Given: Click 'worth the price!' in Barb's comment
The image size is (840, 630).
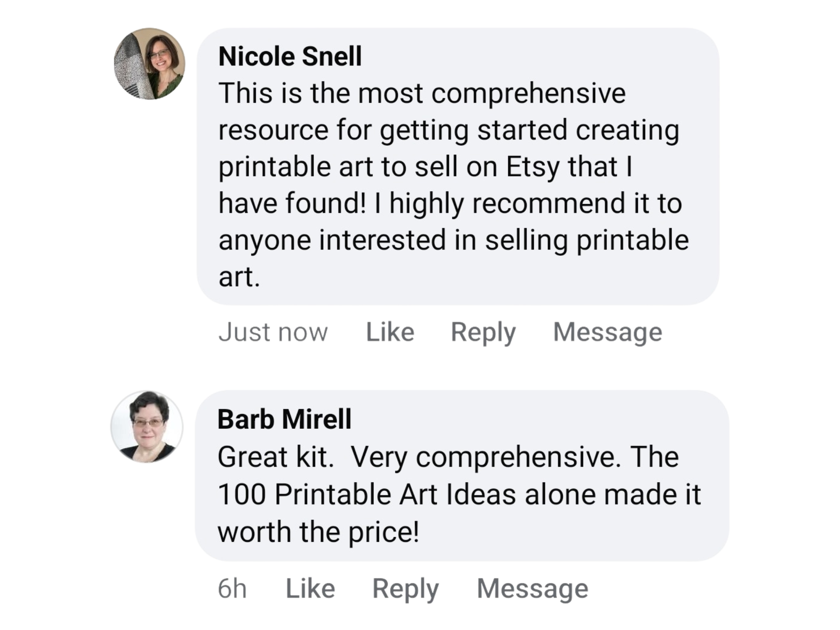Looking at the screenshot, I should (x=318, y=532).
